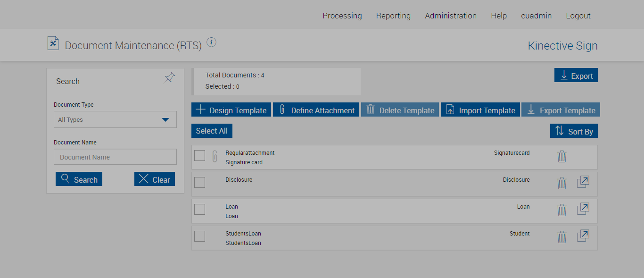Image resolution: width=644 pixels, height=278 pixels.
Task: Click the Select All button
Action: 212,131
